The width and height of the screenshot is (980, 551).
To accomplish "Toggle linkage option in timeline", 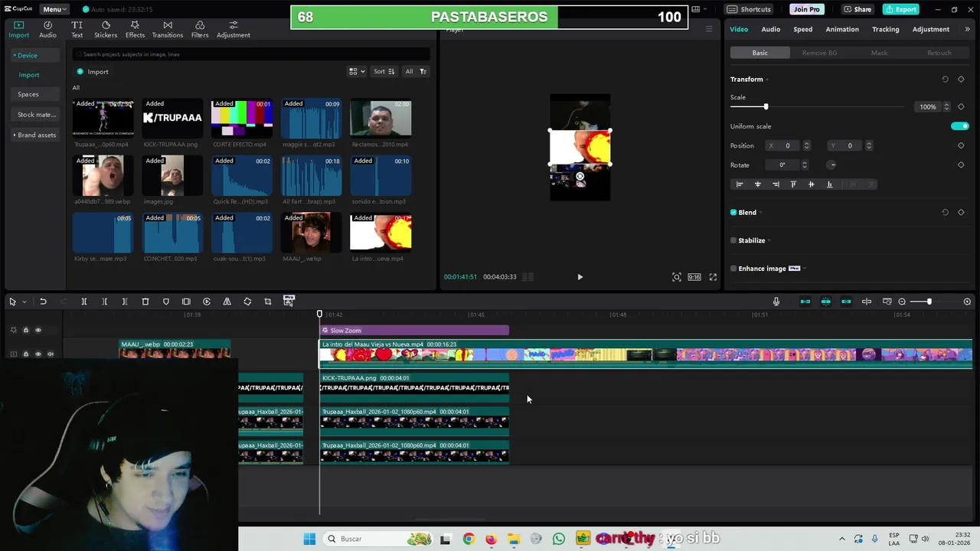I will pos(846,302).
